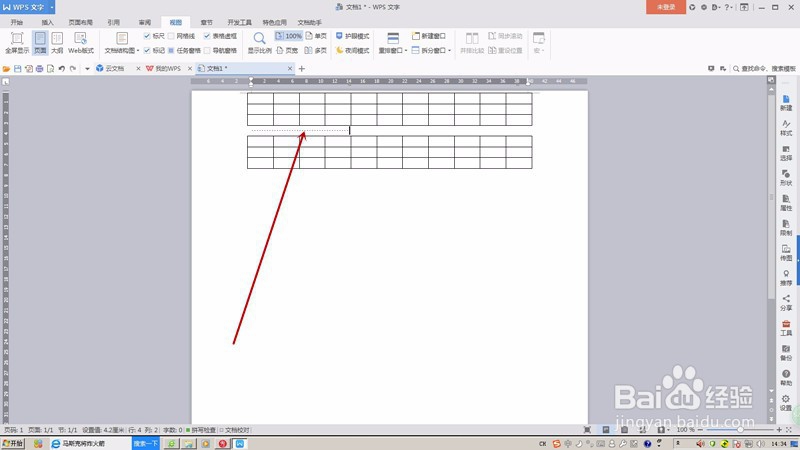Enable the Gridlines (网格线) checkbox

pyautogui.click(x=171, y=36)
